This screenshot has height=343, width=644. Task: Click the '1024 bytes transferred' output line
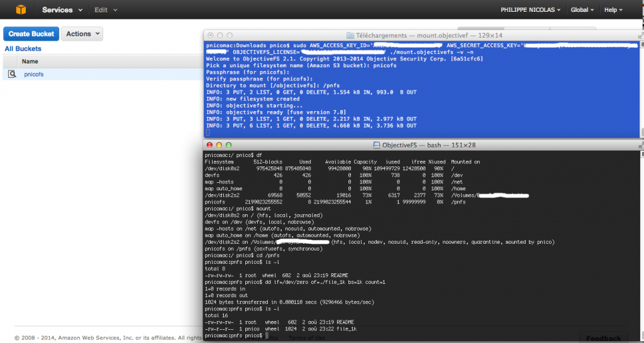[289, 302]
